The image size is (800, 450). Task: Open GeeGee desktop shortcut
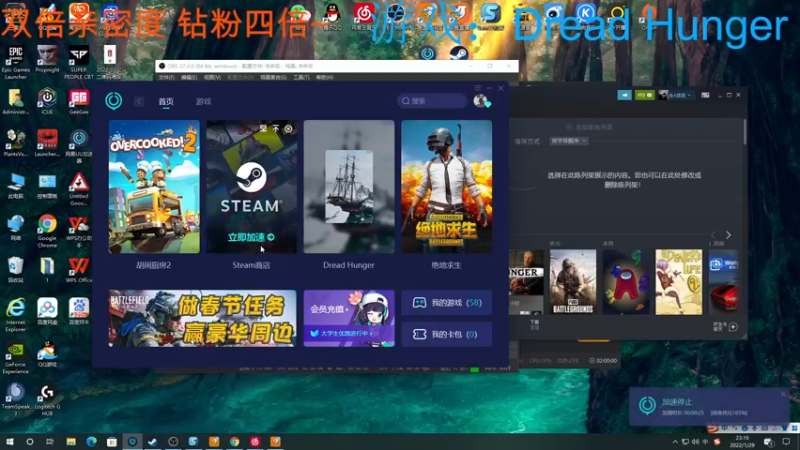click(x=79, y=101)
